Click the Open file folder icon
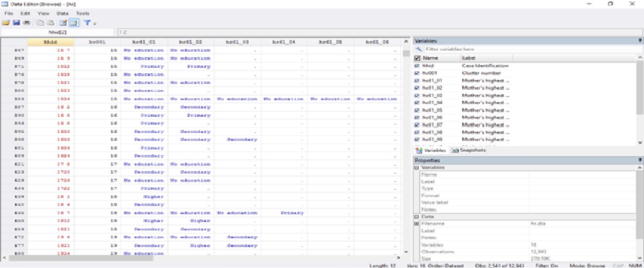The image size is (644, 268). pyautogui.click(x=6, y=23)
